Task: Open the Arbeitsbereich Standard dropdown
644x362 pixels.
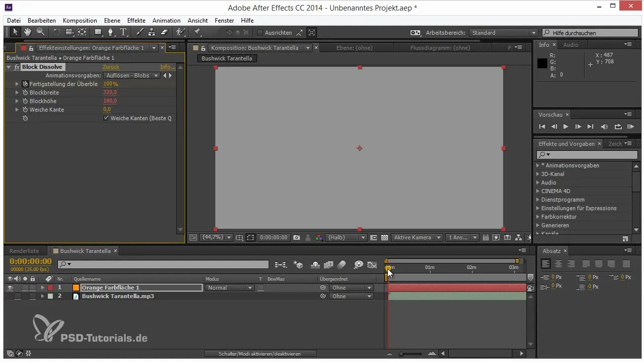Action: point(503,33)
